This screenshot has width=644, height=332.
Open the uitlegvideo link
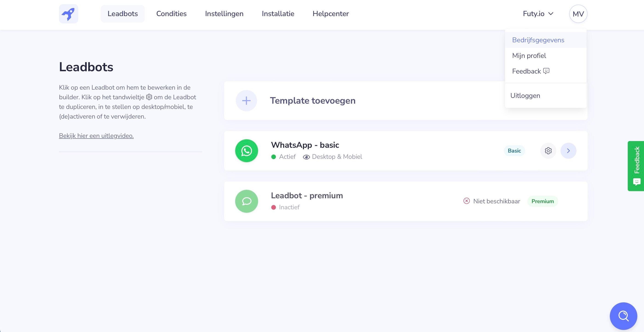pos(96,136)
